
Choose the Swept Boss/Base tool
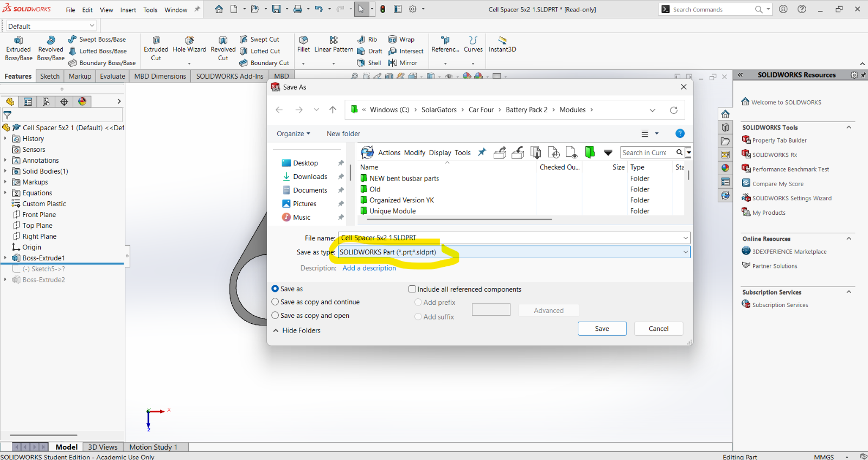97,40
